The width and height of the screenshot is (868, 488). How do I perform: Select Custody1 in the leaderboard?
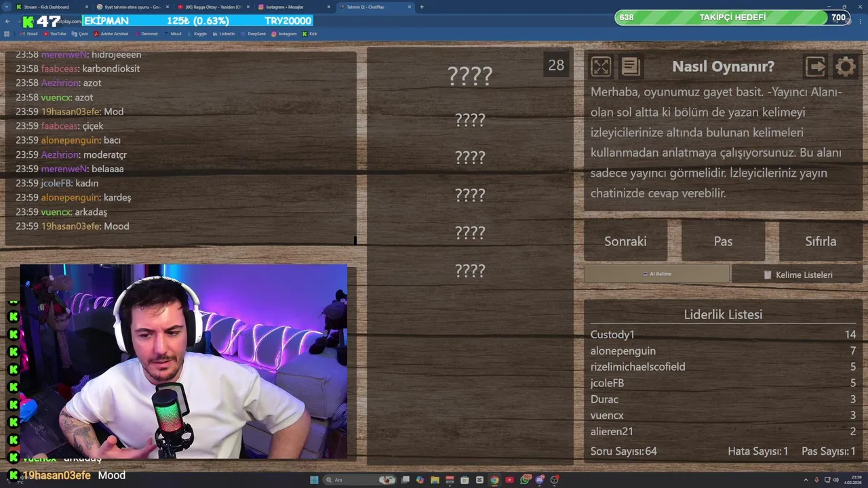(612, 334)
